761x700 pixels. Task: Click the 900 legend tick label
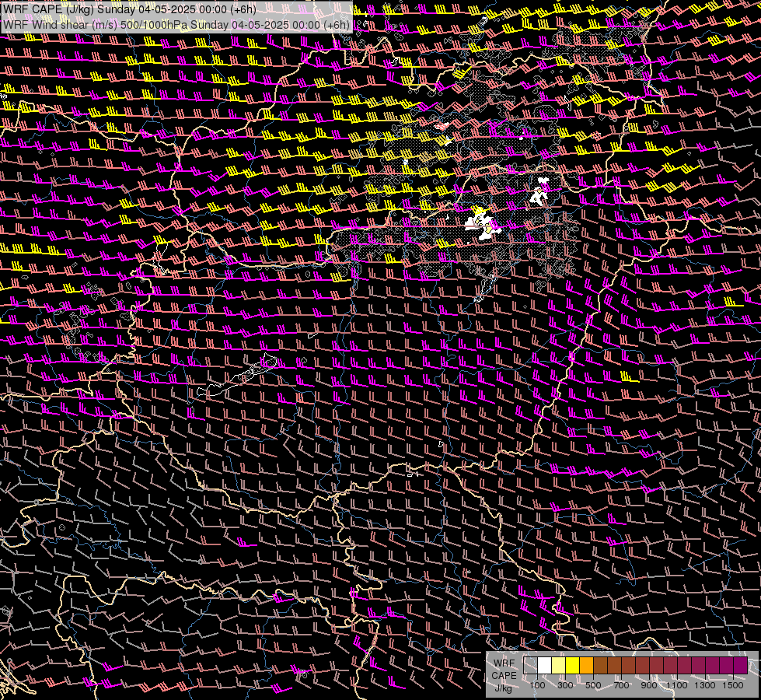pos(649,685)
